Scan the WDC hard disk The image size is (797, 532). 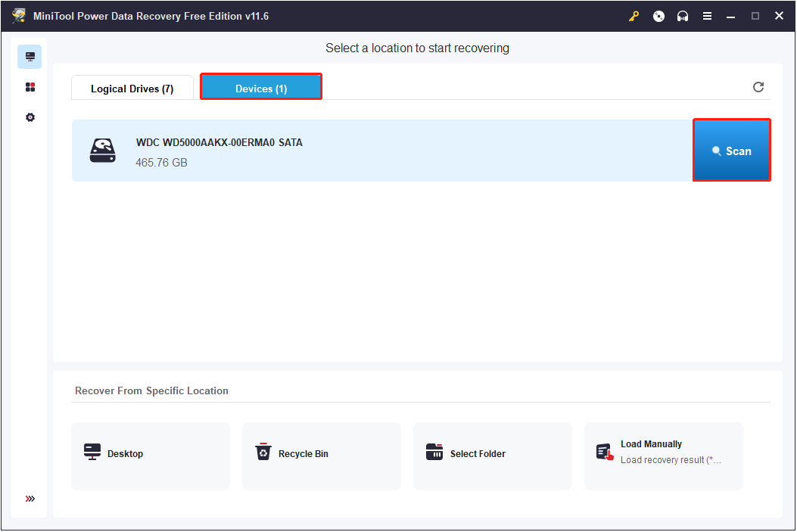click(x=732, y=151)
